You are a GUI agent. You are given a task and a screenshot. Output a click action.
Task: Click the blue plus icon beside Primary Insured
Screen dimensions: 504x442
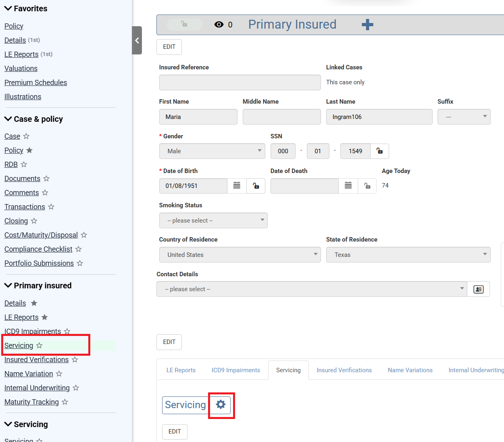(x=367, y=25)
